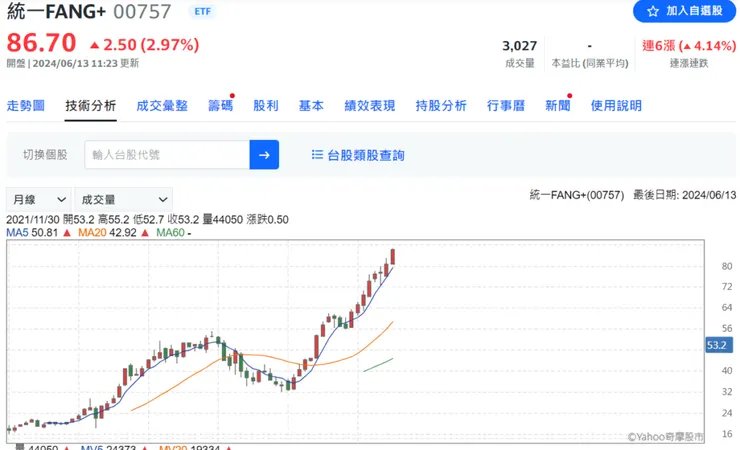Click the 00757 stock code
Screen dimensions: 740x450
click(142, 11)
